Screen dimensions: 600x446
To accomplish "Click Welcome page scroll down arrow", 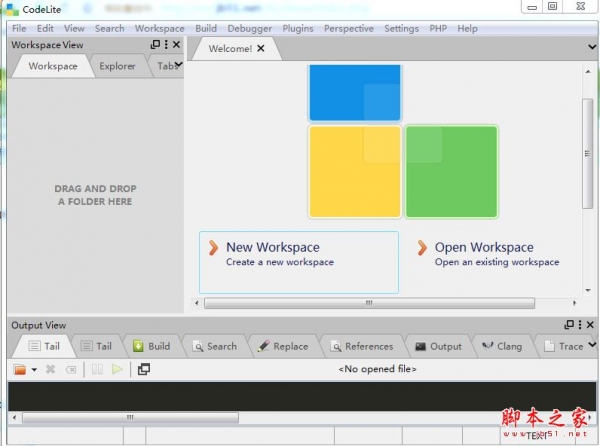I will pos(588,290).
